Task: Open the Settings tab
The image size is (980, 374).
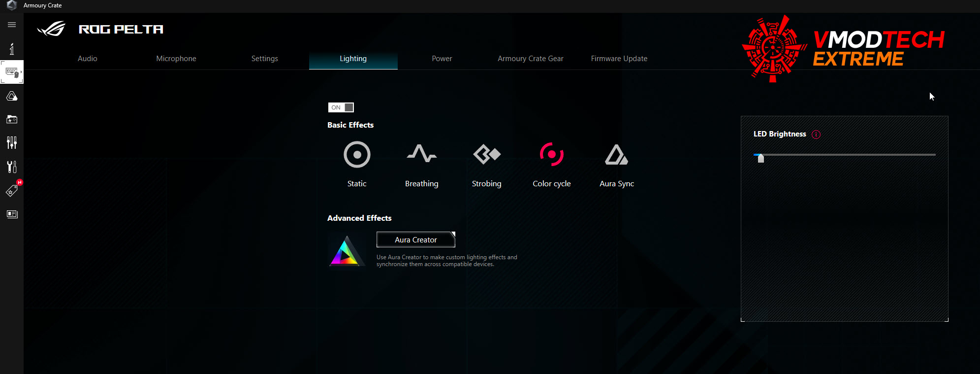Action: coord(265,59)
